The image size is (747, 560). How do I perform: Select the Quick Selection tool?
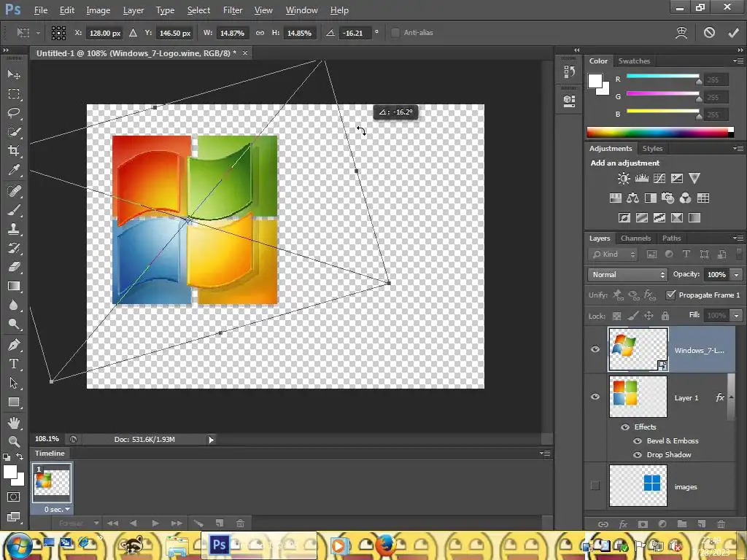click(14, 132)
